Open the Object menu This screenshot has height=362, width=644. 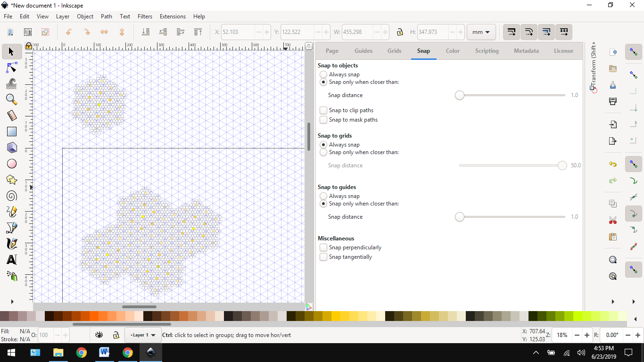(x=85, y=16)
